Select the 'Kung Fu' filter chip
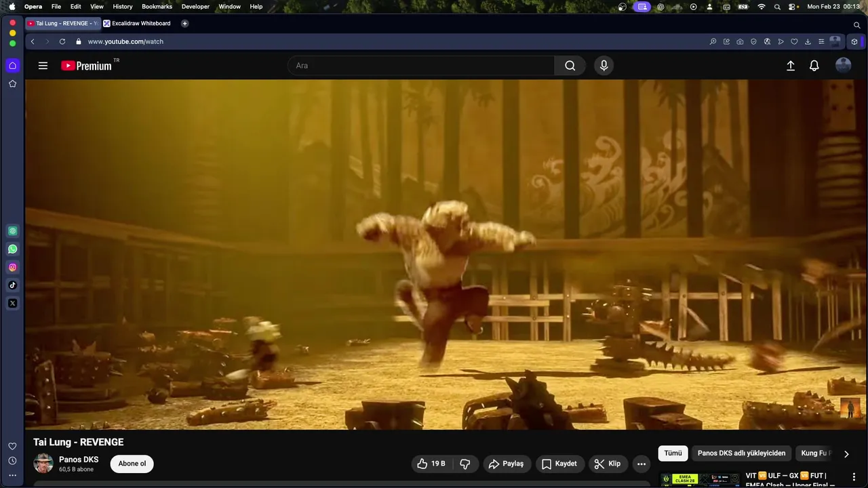Screen dimensions: 868x488 click(x=814, y=453)
